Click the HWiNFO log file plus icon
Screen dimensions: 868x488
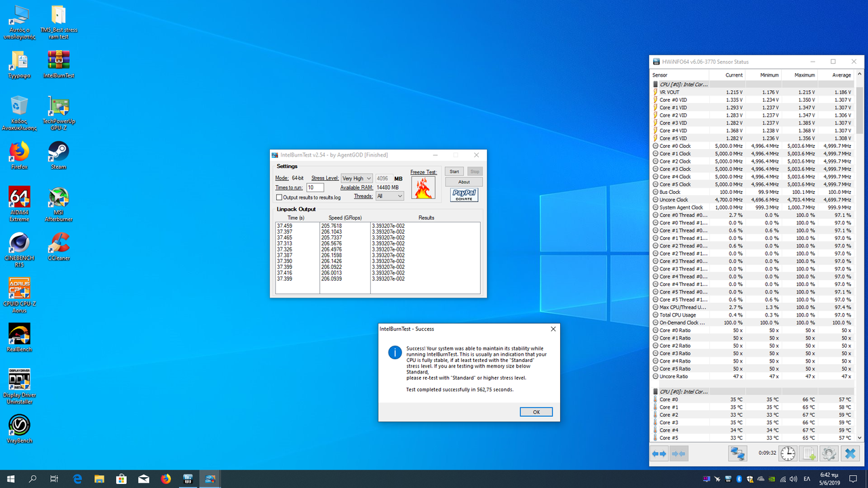(x=808, y=453)
